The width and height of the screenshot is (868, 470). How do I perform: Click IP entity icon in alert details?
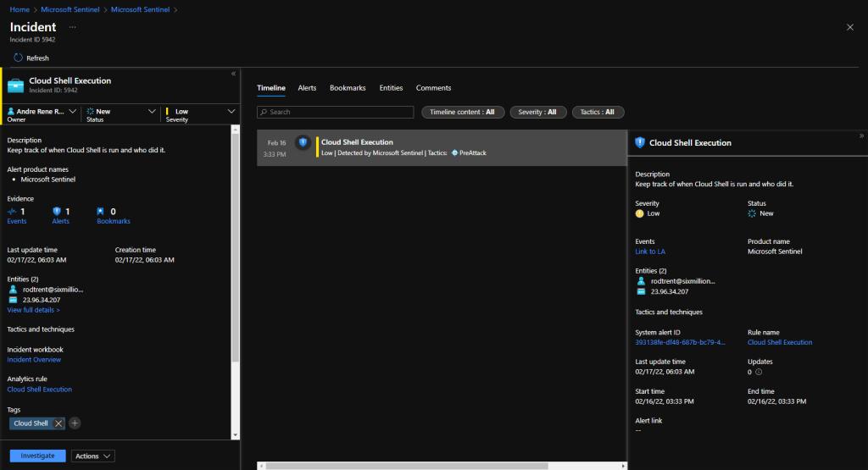click(641, 291)
